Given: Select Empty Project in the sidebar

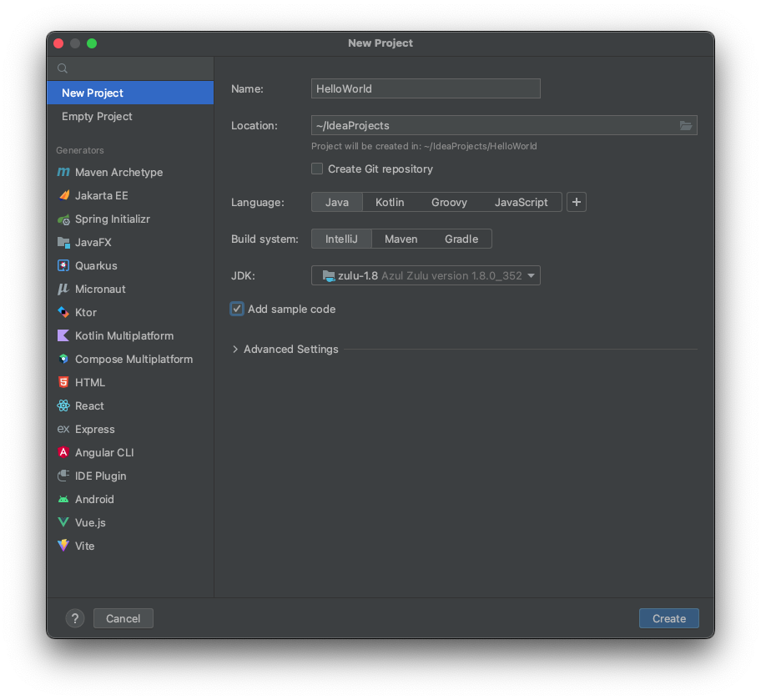Looking at the screenshot, I should [x=130, y=117].
